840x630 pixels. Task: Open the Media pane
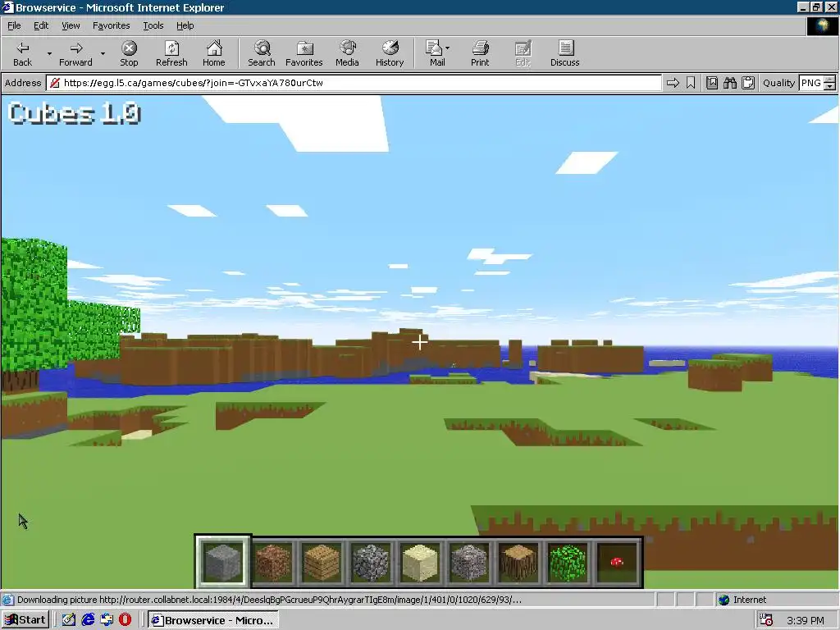[347, 53]
